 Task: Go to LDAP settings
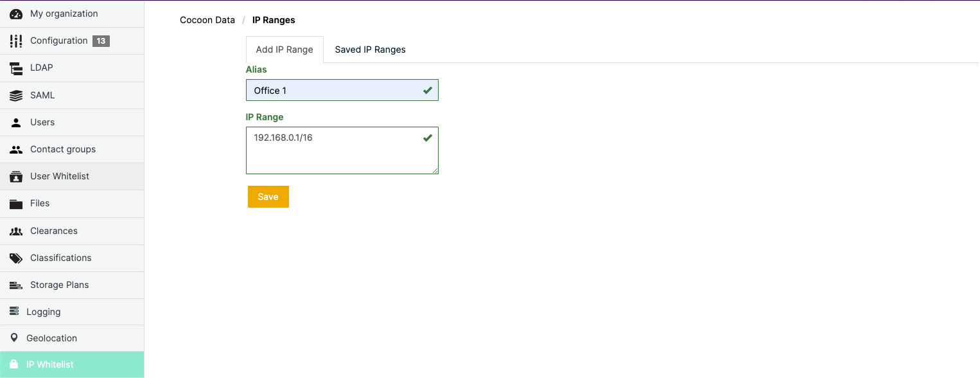tap(72, 67)
